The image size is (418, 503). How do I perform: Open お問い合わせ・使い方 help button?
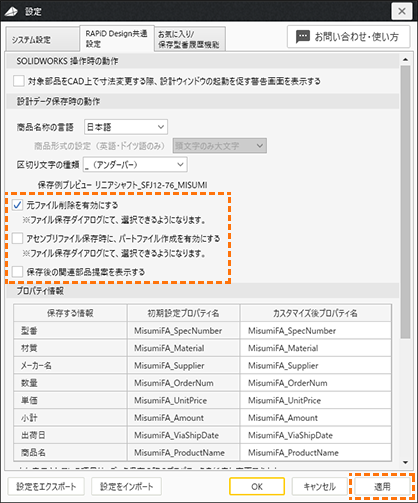click(349, 37)
